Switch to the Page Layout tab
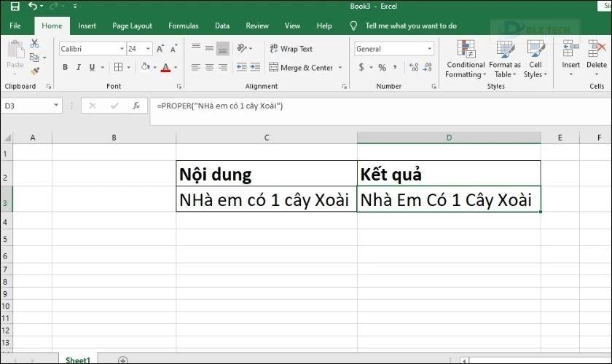 tap(133, 25)
